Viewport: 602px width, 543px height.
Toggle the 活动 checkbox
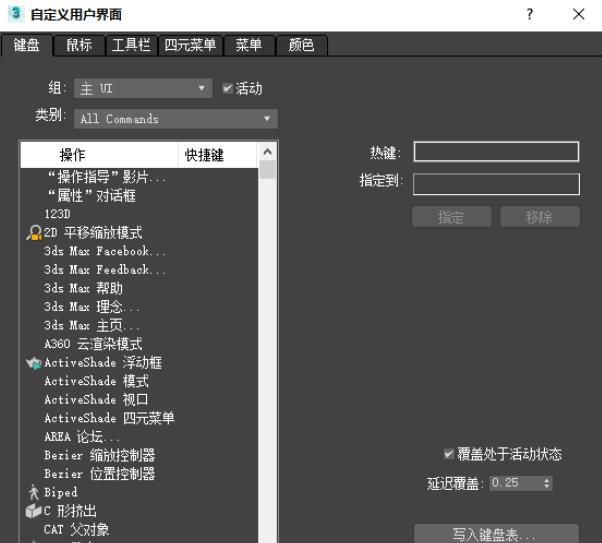(228, 89)
